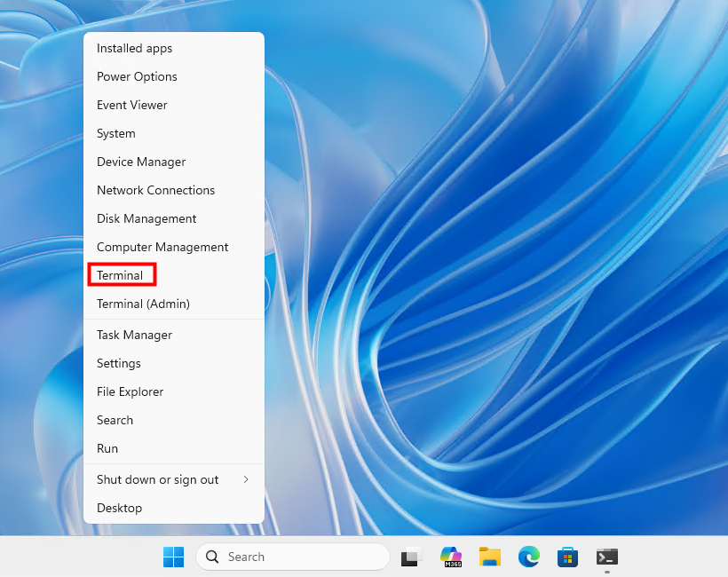The height and width of the screenshot is (577, 728).
Task: Open Installed apps from the menu
Action: (x=134, y=48)
